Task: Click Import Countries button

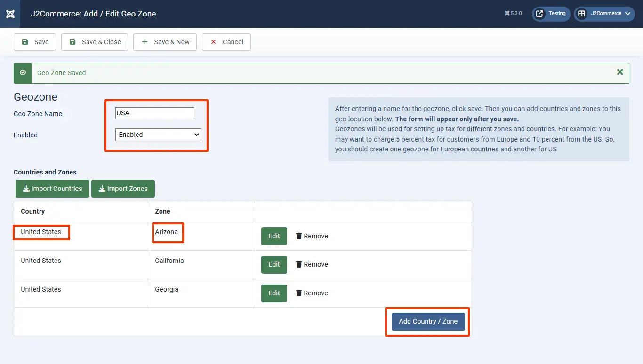Action: [x=52, y=189]
